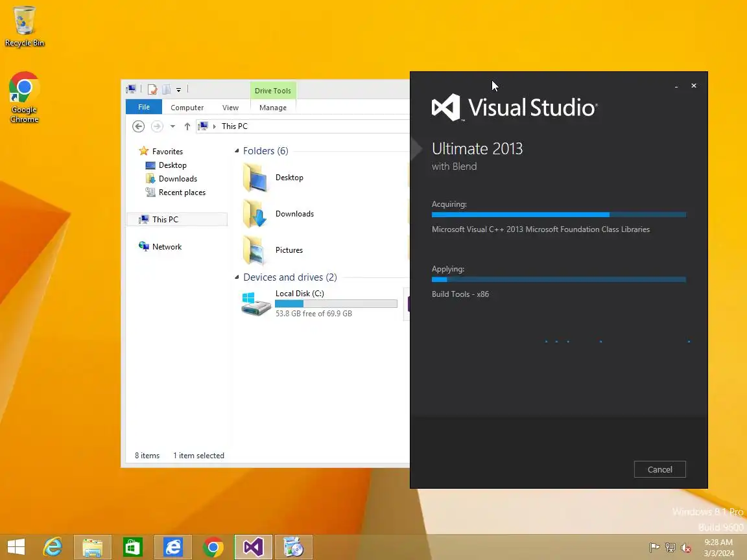Click the 53.8 GB free of 69.9 GB text

click(x=313, y=314)
